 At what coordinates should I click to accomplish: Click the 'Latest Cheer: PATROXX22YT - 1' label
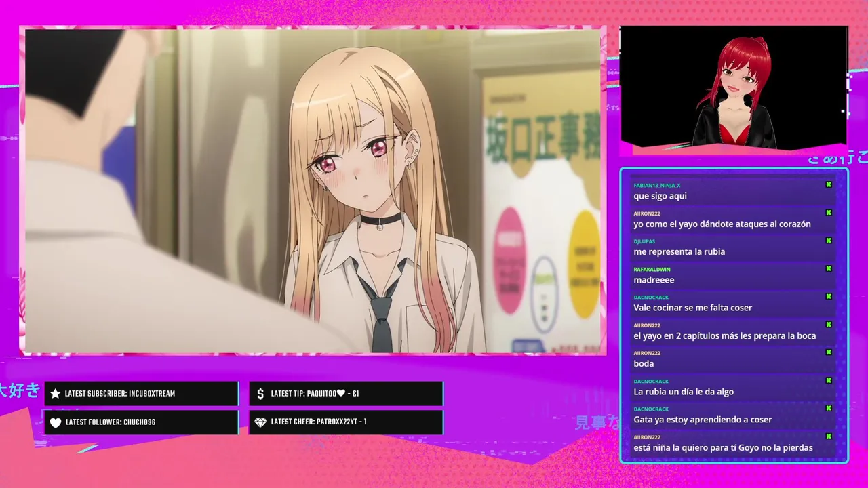[x=319, y=422]
